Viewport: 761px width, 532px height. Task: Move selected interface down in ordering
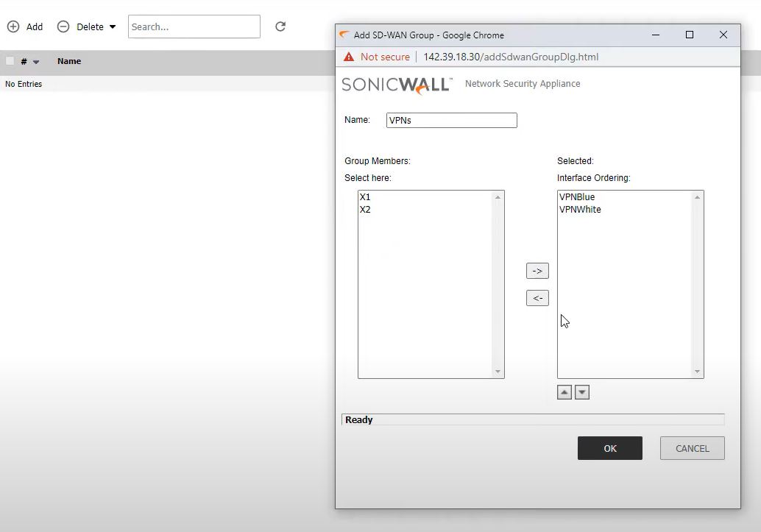coord(582,393)
